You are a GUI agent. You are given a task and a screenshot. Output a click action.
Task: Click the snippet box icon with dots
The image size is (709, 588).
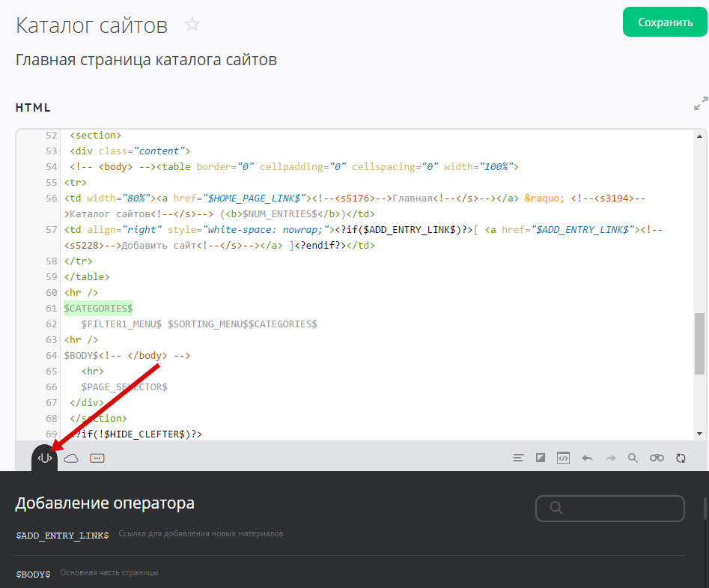click(97, 458)
